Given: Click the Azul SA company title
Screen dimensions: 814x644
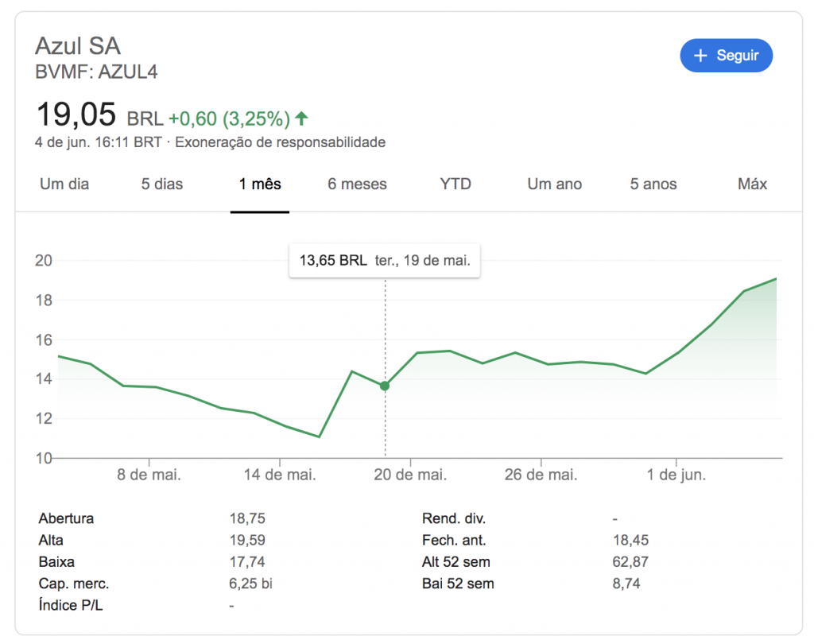Looking at the screenshot, I should (78, 45).
